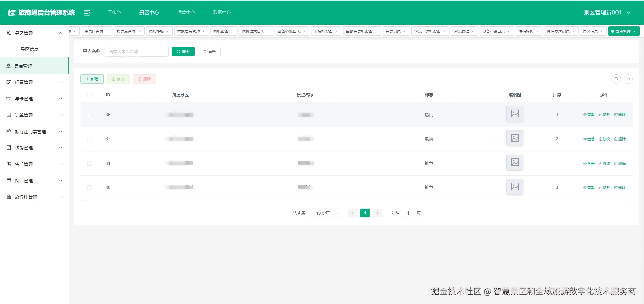View details for row ID 36
Viewport: 644px width, 304px height.
(589, 115)
